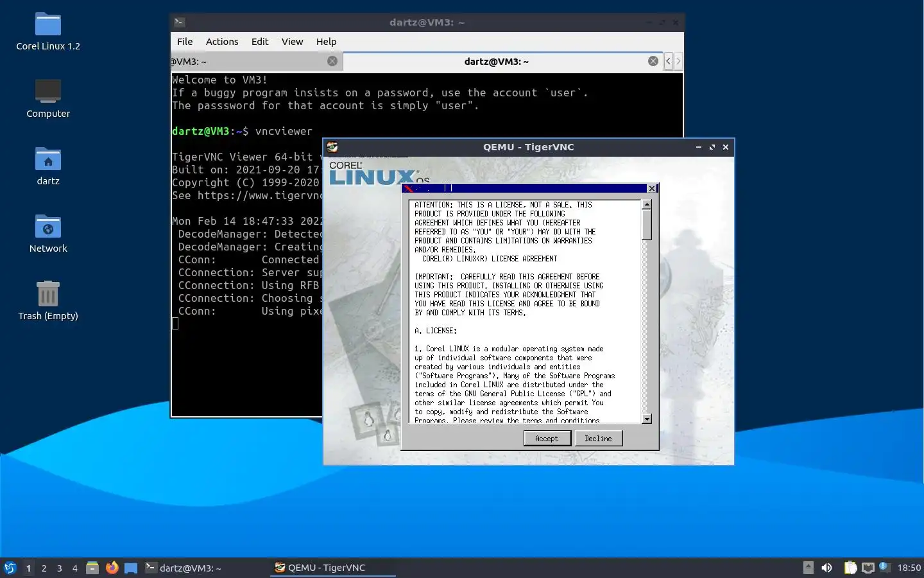Click the Corel Linux OS logo in VNC
Image resolution: width=924 pixels, height=578 pixels.
[x=379, y=173]
